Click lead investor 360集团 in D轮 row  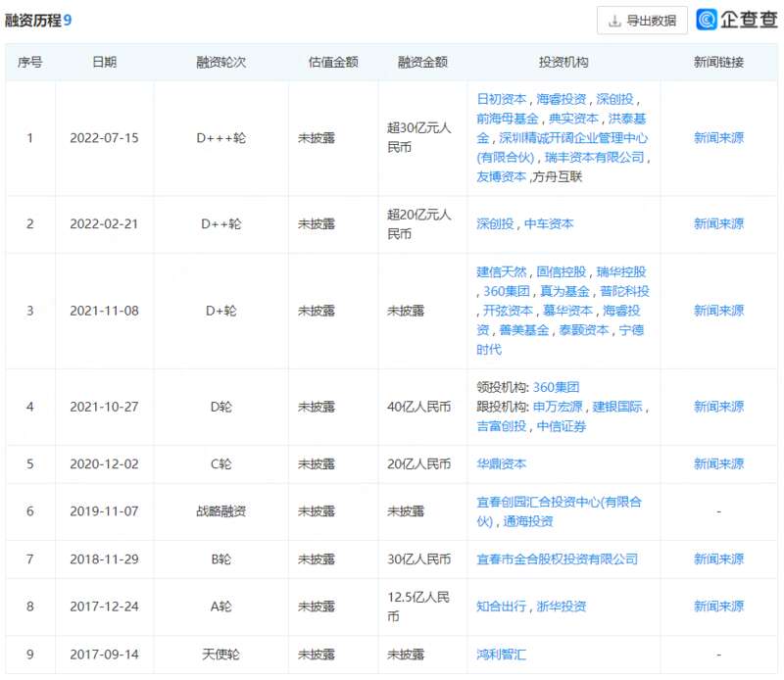click(x=556, y=387)
